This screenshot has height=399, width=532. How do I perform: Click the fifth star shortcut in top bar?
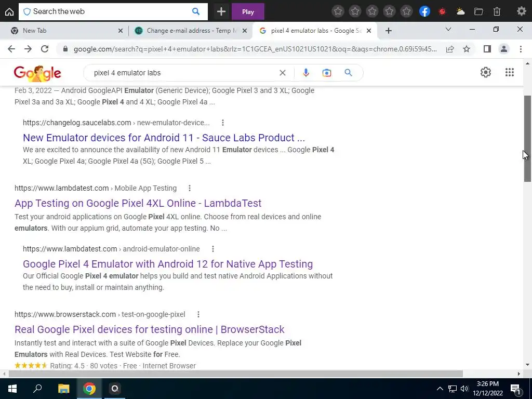pyautogui.click(x=406, y=11)
